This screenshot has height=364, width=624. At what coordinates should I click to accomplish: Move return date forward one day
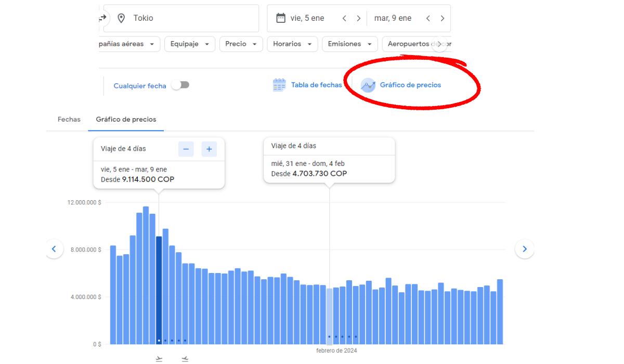[x=442, y=18]
